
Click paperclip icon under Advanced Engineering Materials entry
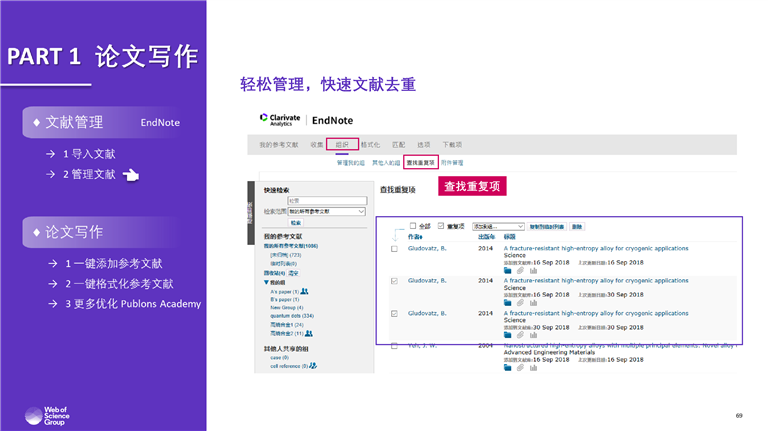(x=520, y=367)
